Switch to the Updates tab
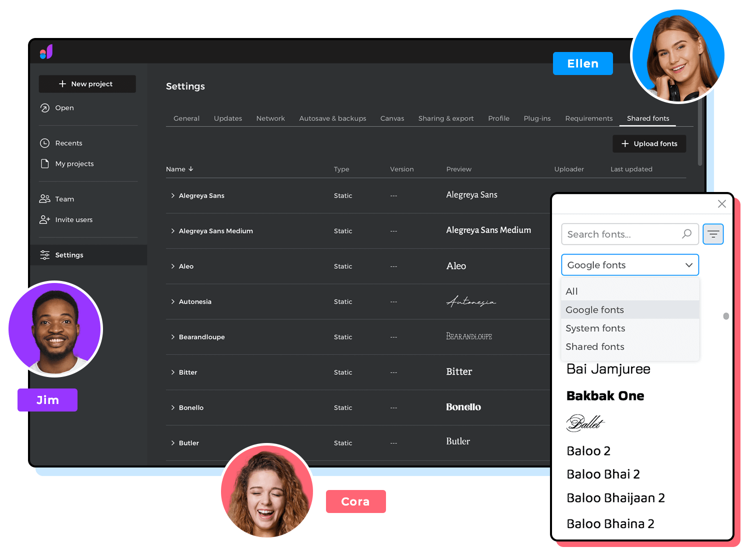 (228, 118)
